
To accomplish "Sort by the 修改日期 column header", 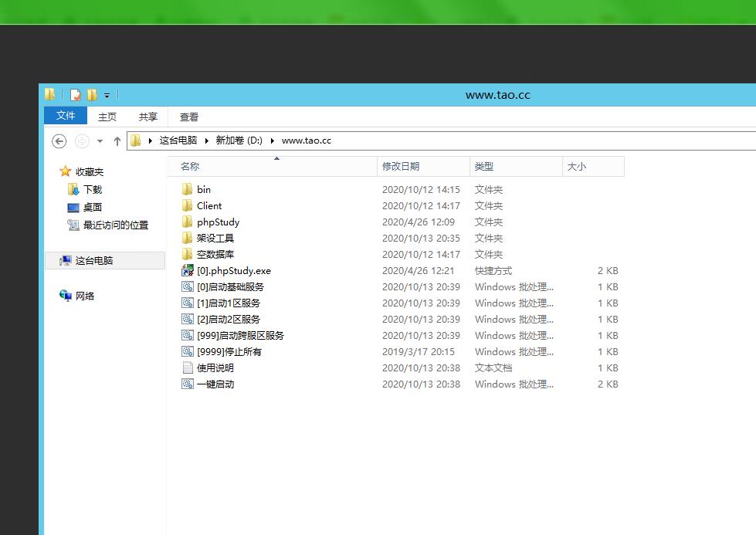I will [x=401, y=166].
